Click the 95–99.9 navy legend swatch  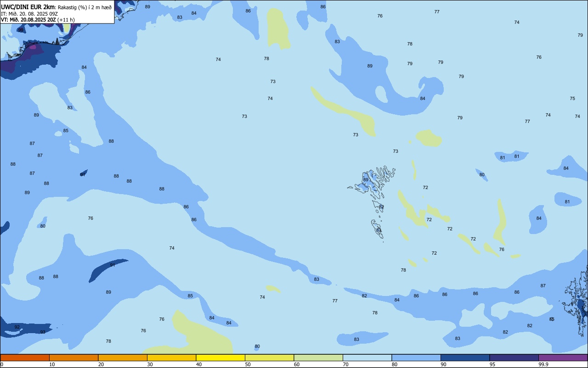tap(514, 357)
